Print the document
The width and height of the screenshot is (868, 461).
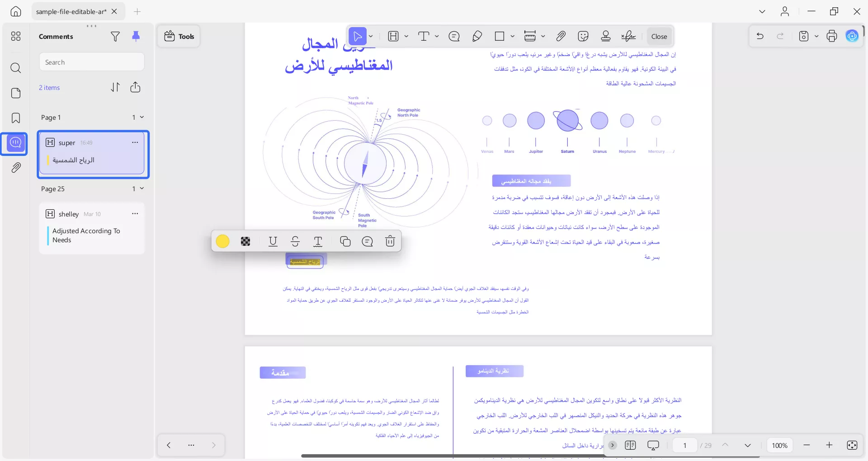point(832,36)
